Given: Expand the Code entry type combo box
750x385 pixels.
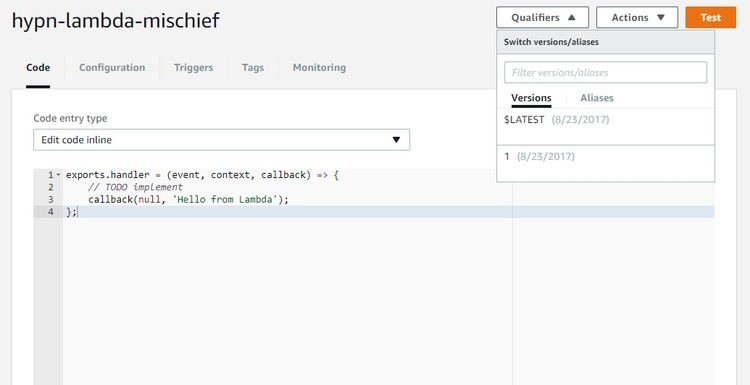Looking at the screenshot, I should coord(221,140).
